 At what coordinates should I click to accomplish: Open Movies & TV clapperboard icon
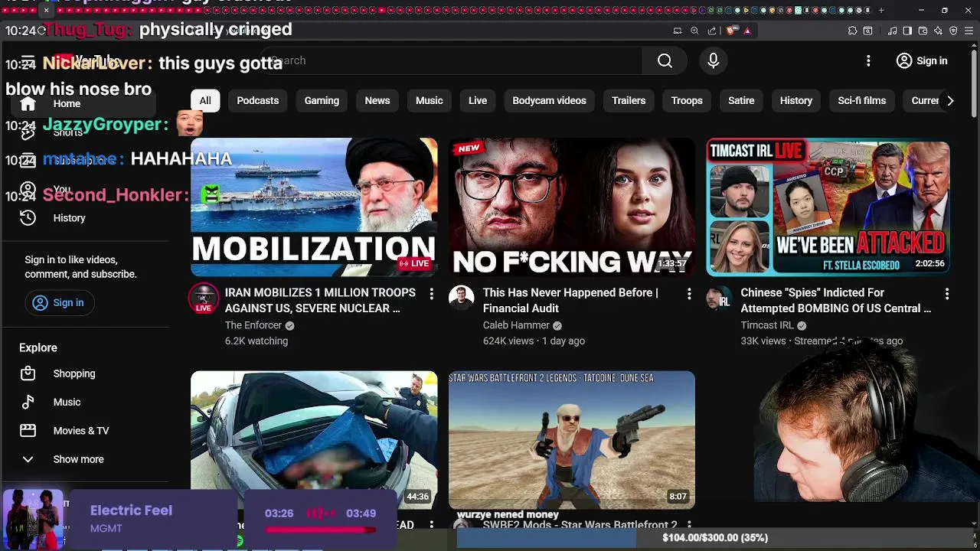tap(28, 431)
